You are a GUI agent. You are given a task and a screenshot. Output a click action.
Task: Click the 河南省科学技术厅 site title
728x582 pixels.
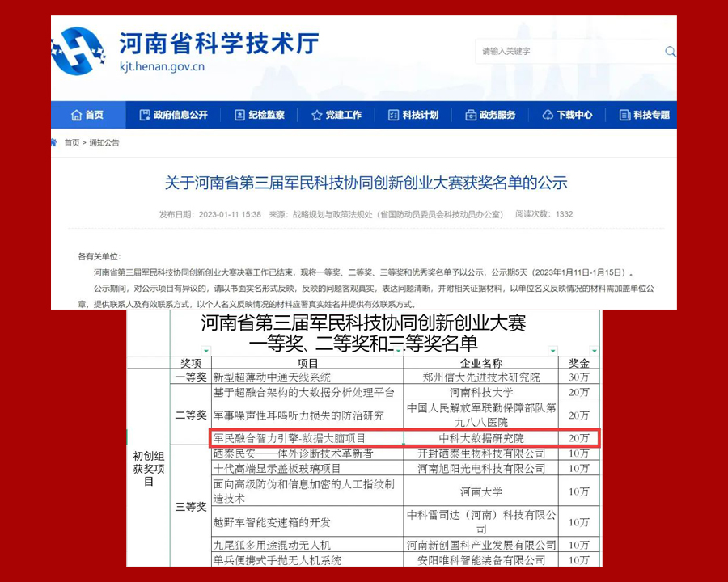point(219,43)
